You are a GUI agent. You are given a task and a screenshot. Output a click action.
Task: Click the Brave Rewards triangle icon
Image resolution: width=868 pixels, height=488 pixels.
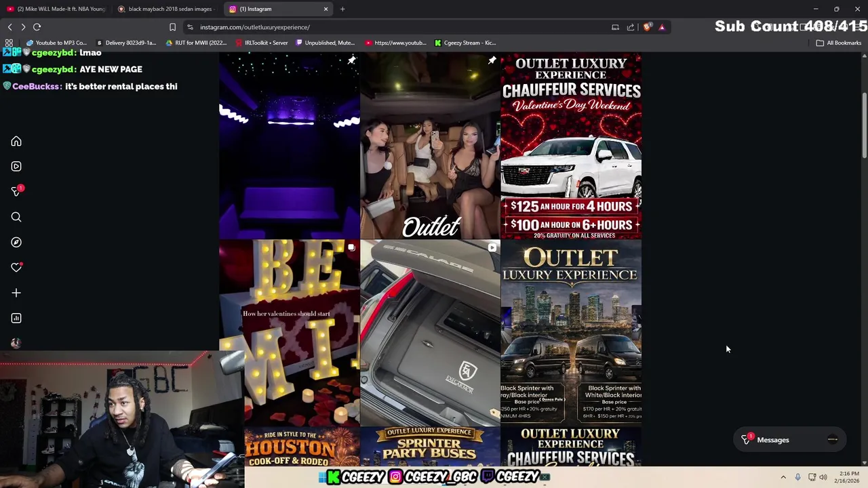662,27
